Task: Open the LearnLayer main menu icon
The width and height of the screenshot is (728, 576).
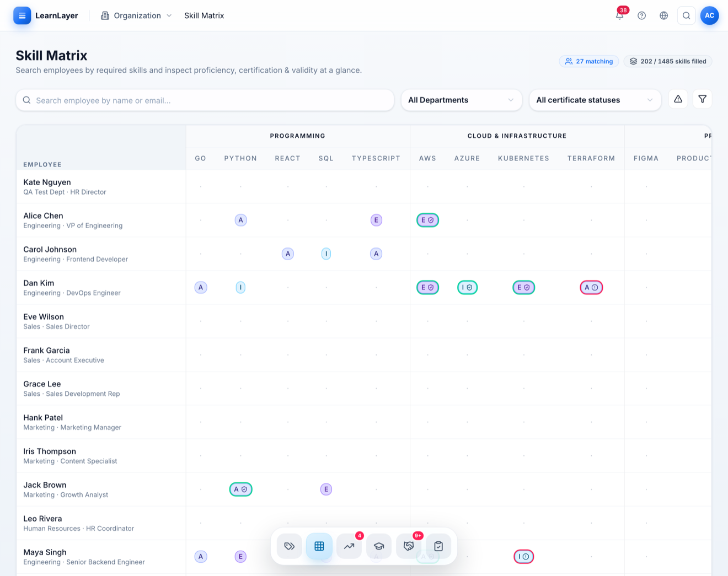Action: [22, 15]
